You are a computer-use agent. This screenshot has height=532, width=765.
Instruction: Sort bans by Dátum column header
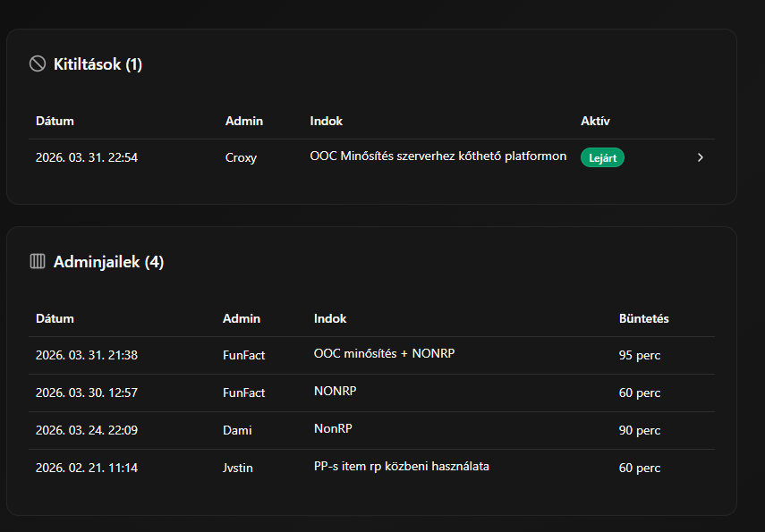coord(55,121)
